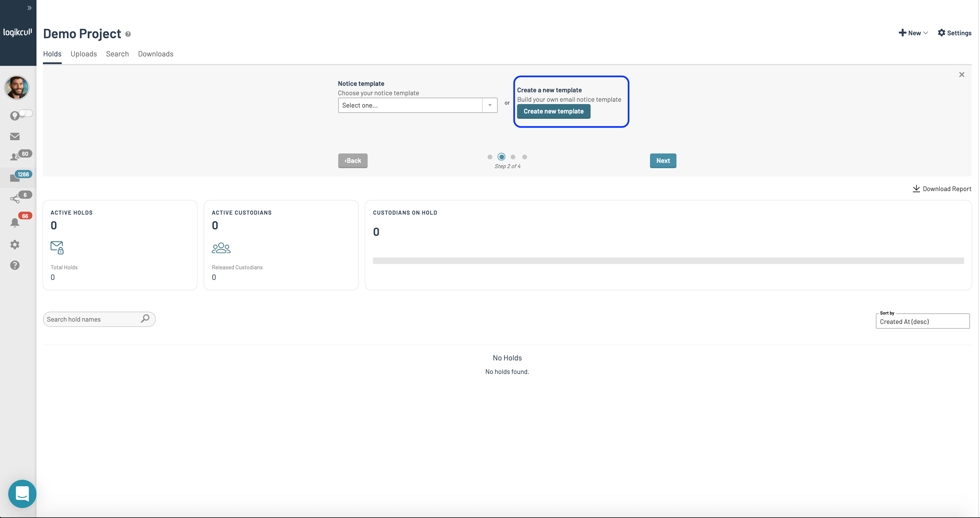Viewport: 980px width, 518px height.
Task: Click the Demo Project help tooltip icon
Action: coord(128,34)
